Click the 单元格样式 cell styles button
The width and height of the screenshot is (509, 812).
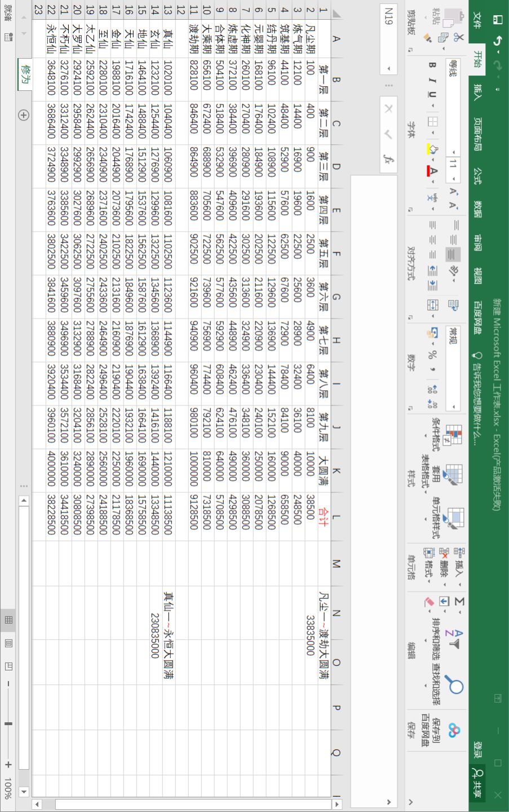point(444,518)
